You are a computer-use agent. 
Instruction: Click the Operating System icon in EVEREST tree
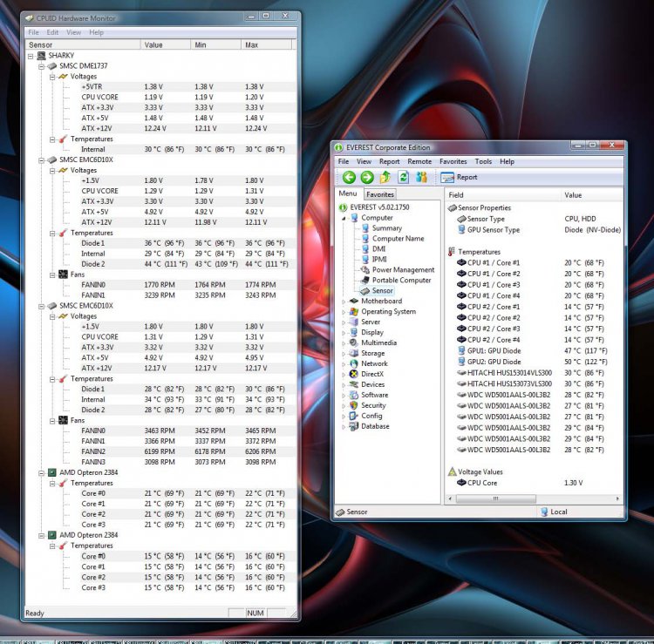tap(354, 311)
